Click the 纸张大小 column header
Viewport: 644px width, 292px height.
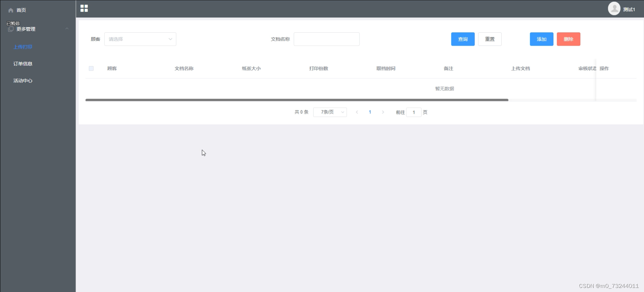[251, 68]
